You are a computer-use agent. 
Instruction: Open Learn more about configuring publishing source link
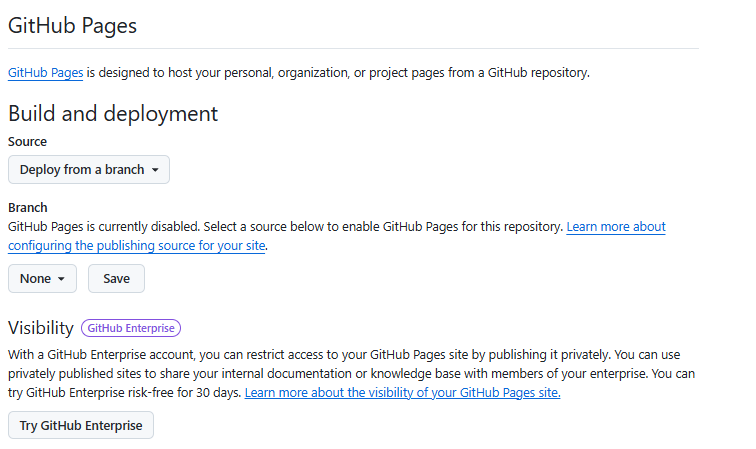coord(337,236)
